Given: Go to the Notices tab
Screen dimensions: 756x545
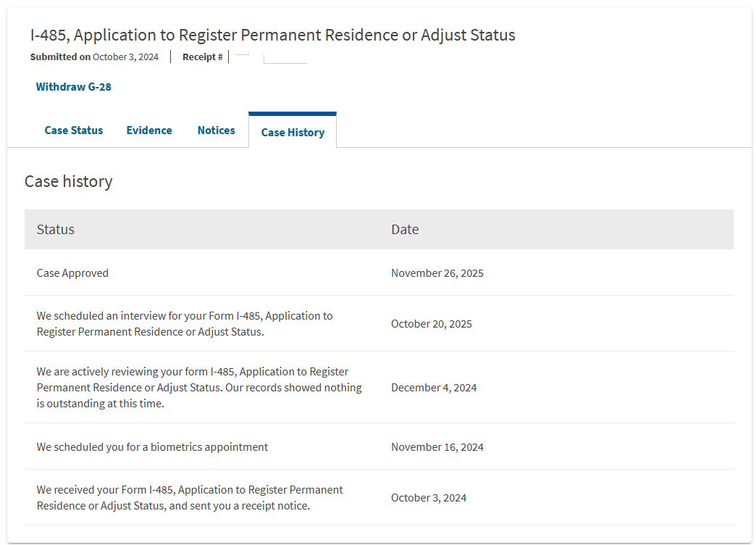Looking at the screenshot, I should coord(216,130).
